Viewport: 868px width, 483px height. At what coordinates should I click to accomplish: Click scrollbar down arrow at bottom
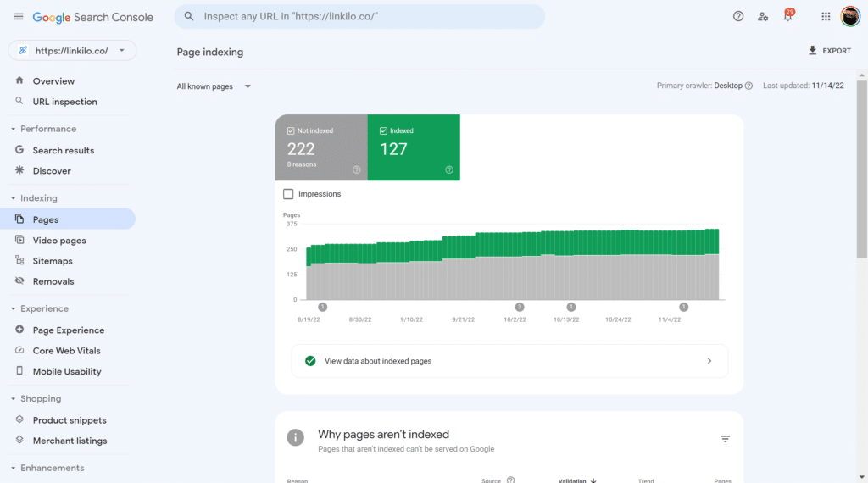(862, 477)
